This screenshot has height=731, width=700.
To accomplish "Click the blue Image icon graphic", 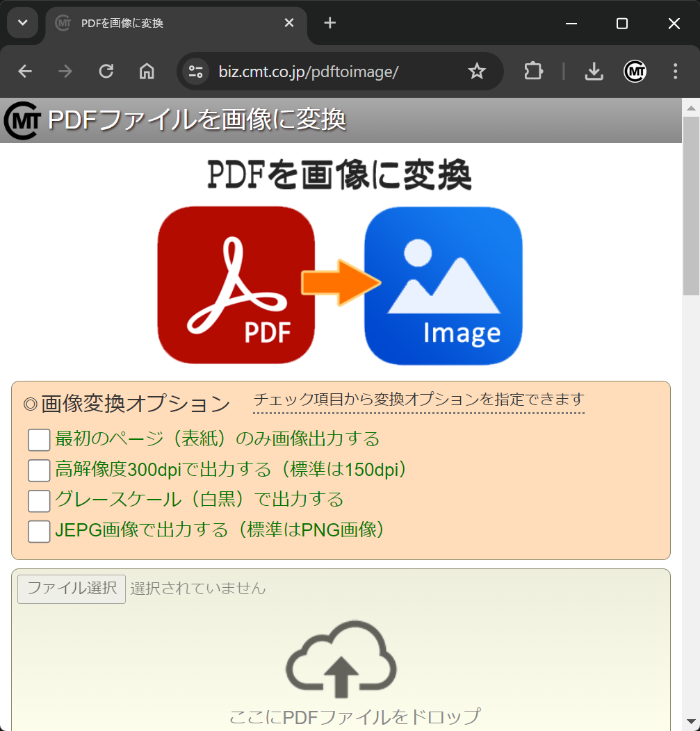I will 443,286.
